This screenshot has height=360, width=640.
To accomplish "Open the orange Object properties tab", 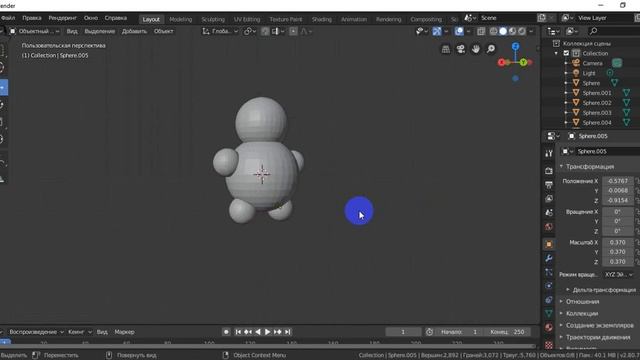I will tap(549, 244).
